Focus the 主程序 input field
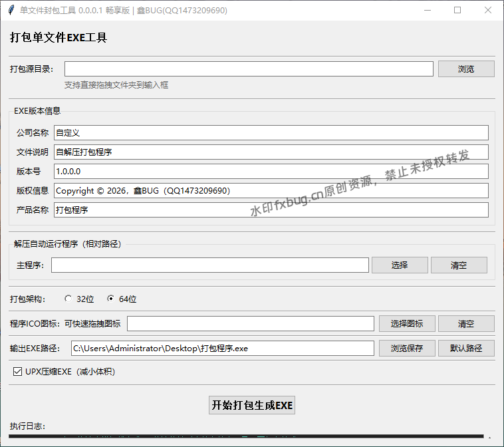504x447 pixels. click(210, 265)
